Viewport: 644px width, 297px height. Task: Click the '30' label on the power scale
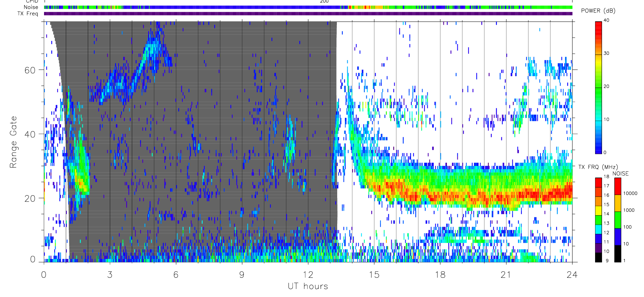(606, 53)
